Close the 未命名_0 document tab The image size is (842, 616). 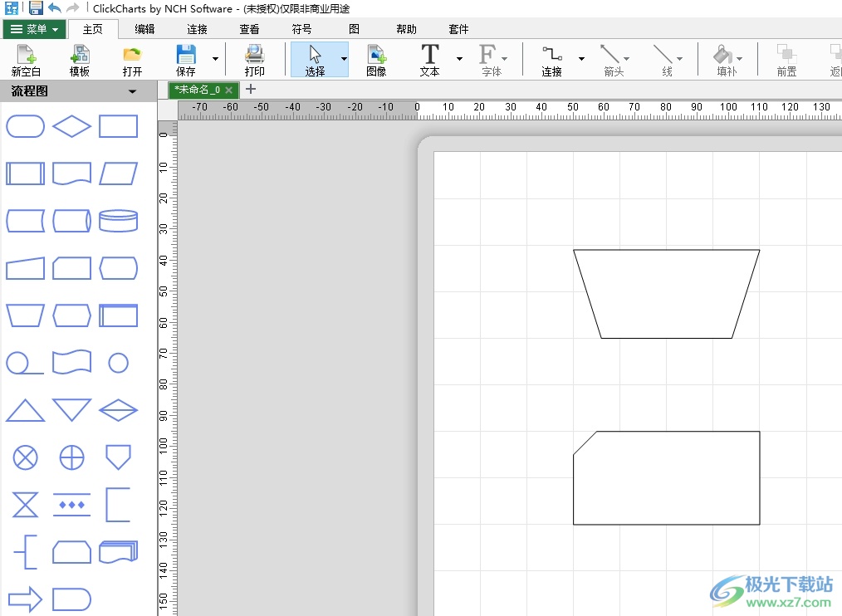[228, 90]
